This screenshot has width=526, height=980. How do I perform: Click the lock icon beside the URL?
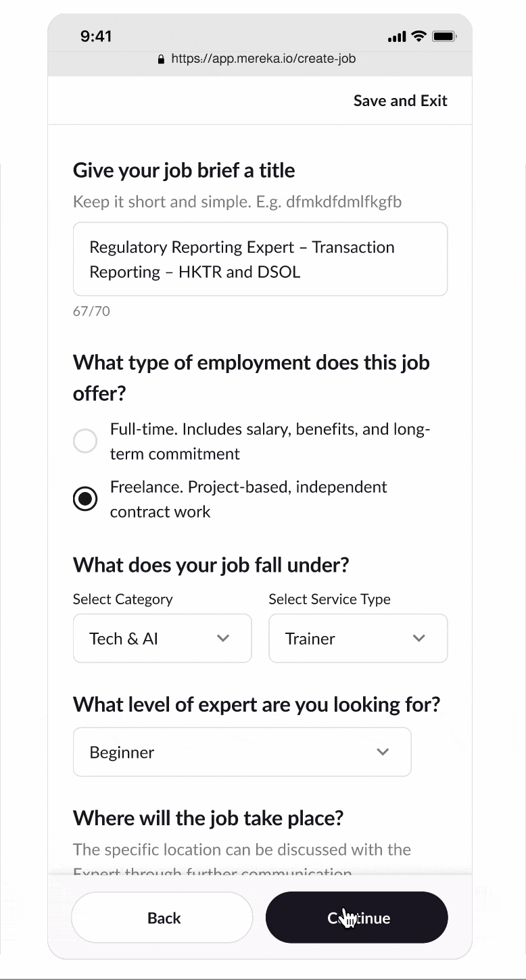coord(161,59)
